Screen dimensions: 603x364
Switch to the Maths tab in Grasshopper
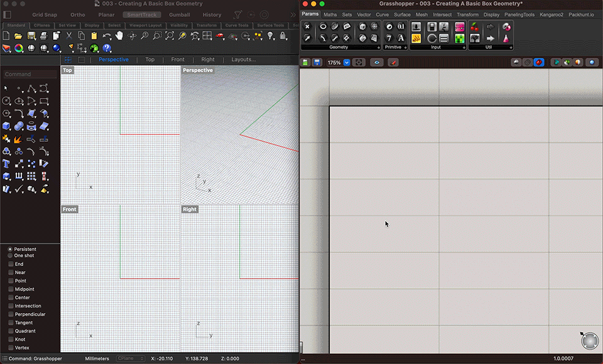point(330,14)
